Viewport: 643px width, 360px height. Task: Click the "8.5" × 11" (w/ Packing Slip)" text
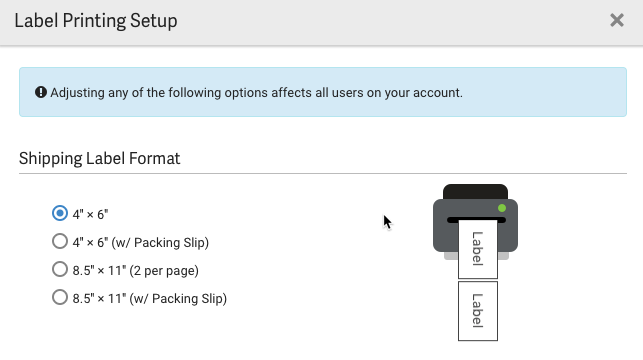(150, 298)
